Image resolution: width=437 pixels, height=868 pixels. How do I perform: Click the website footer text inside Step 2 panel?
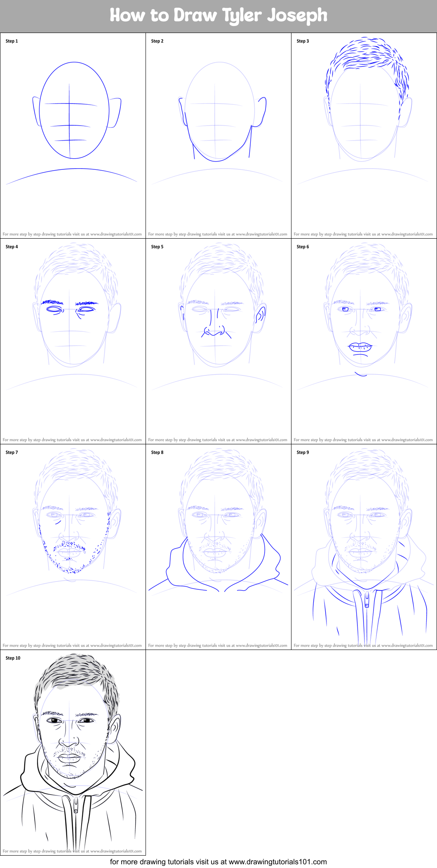218,234
